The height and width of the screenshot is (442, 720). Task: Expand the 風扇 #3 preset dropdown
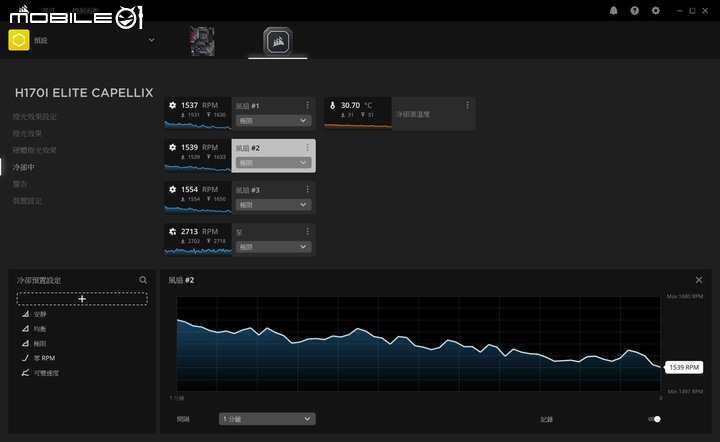[x=274, y=205]
